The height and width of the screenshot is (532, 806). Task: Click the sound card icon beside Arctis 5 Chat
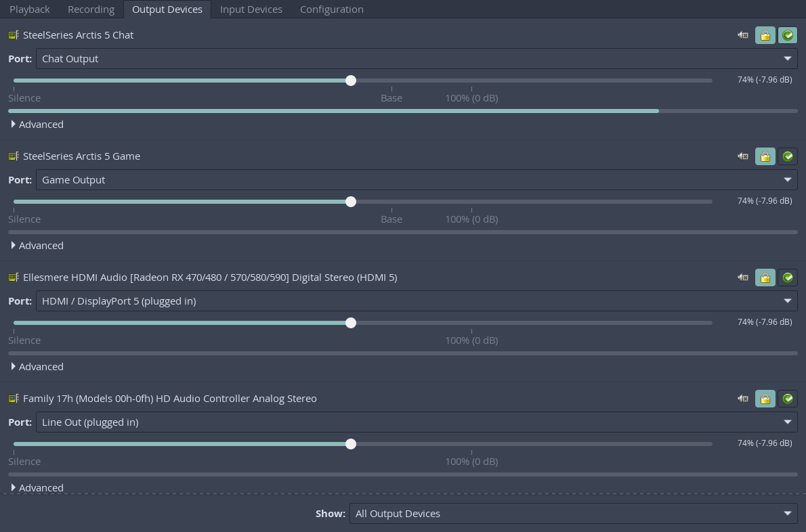point(14,35)
